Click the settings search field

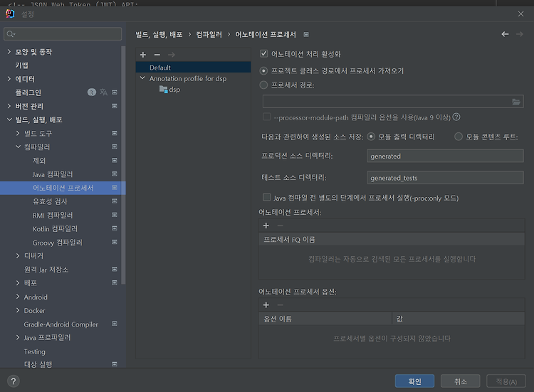[63, 34]
